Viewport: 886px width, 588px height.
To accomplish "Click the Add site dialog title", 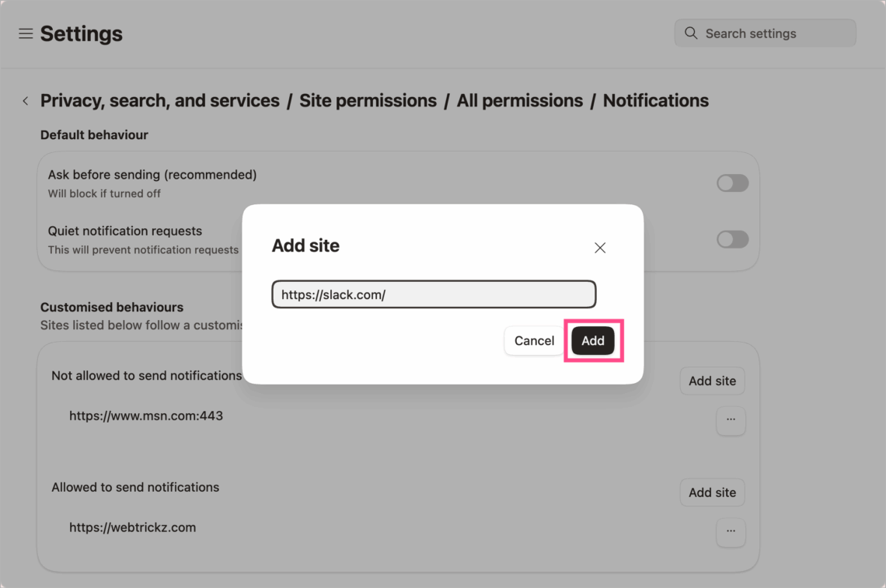I will click(305, 245).
